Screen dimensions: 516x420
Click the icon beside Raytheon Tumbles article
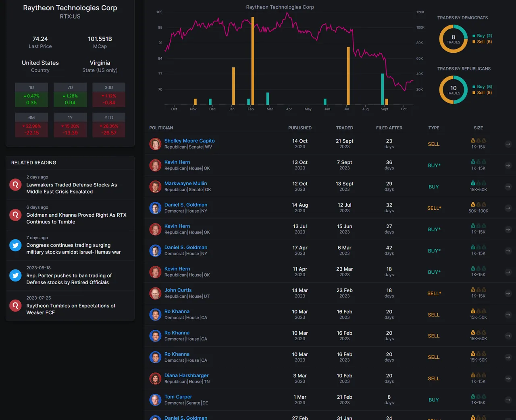click(15, 306)
